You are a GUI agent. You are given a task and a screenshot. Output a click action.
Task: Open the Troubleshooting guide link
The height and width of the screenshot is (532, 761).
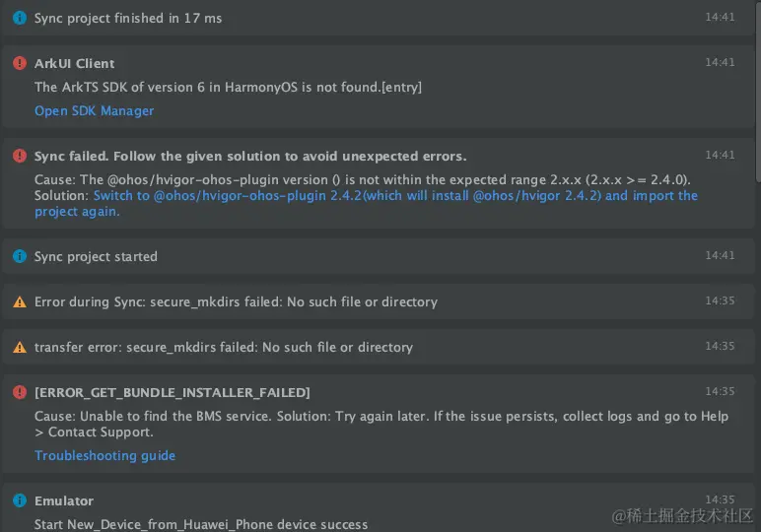tap(104, 456)
